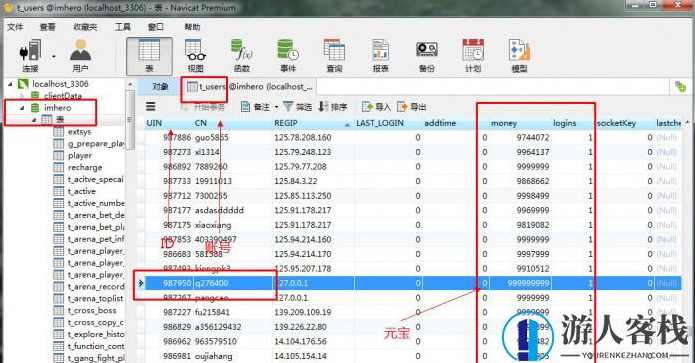
Task: Select the t_active table in the tree
Action: (82, 191)
